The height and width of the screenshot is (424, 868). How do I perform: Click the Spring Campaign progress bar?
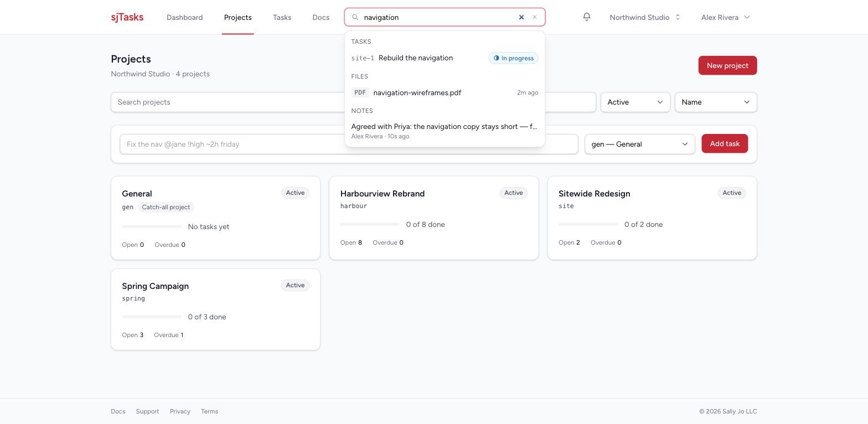pos(152,317)
